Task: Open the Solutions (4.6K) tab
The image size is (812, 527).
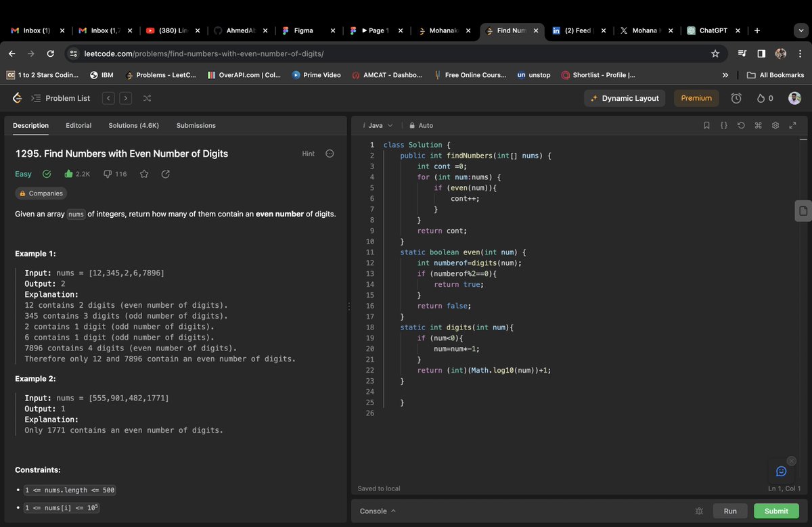Action: point(134,125)
